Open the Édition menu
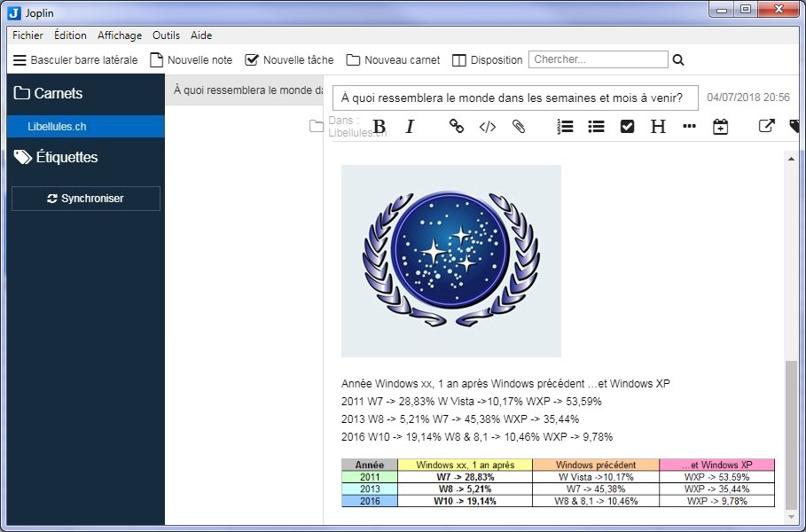 [x=70, y=35]
